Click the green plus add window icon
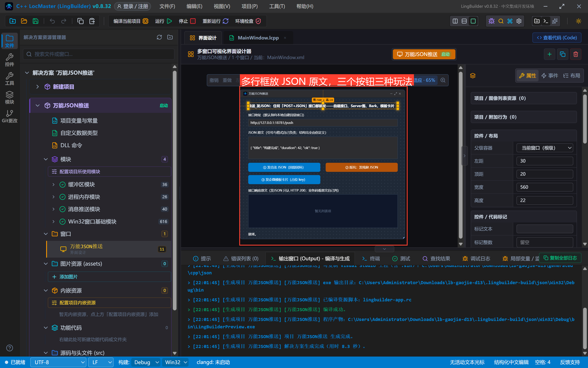588x368 pixels. 549,54
